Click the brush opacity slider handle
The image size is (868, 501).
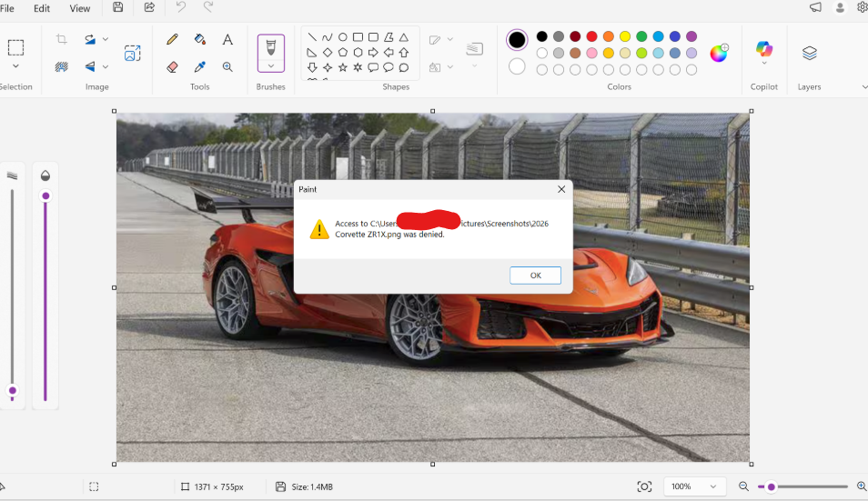coord(45,195)
